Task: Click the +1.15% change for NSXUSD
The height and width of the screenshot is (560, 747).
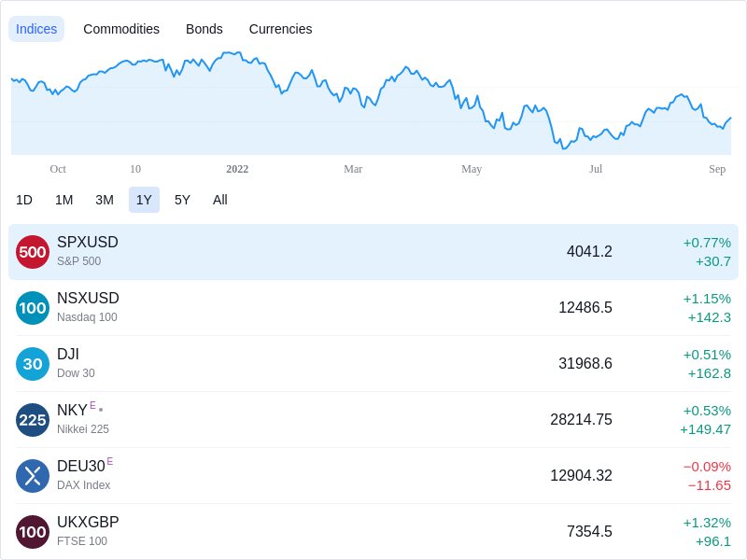Action: tap(707, 299)
